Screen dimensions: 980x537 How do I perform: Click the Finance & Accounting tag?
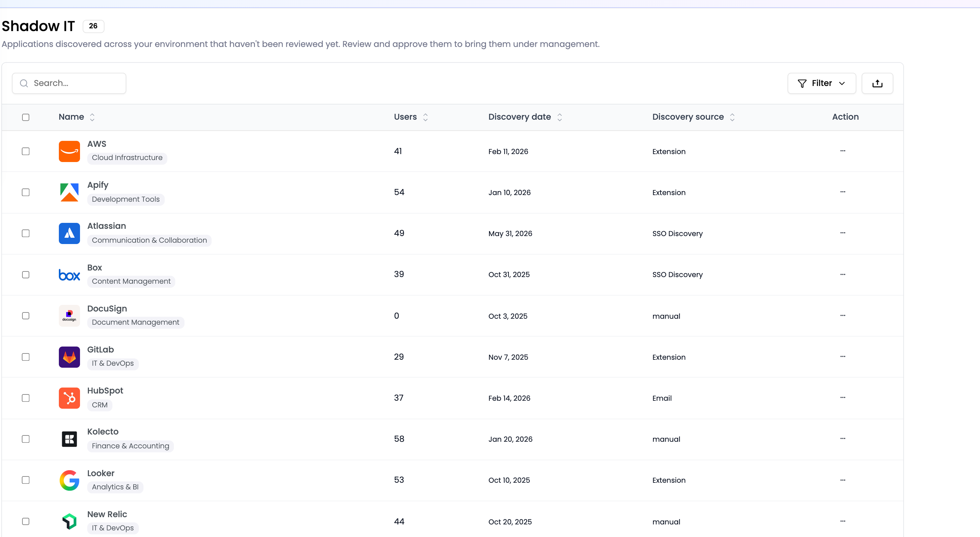click(131, 446)
